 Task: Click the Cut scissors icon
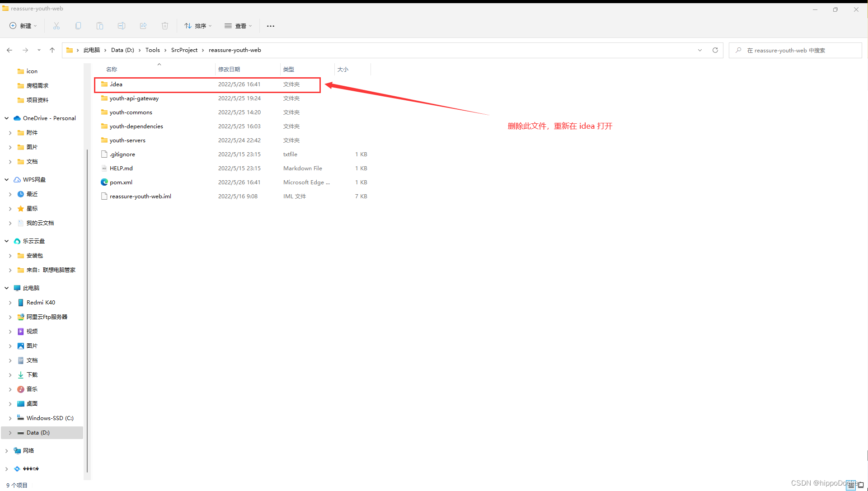(x=56, y=26)
